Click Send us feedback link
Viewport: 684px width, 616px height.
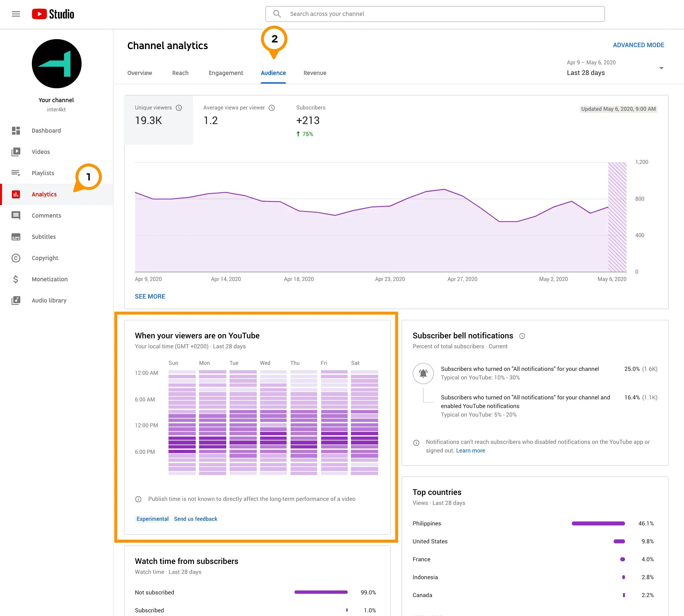point(196,518)
